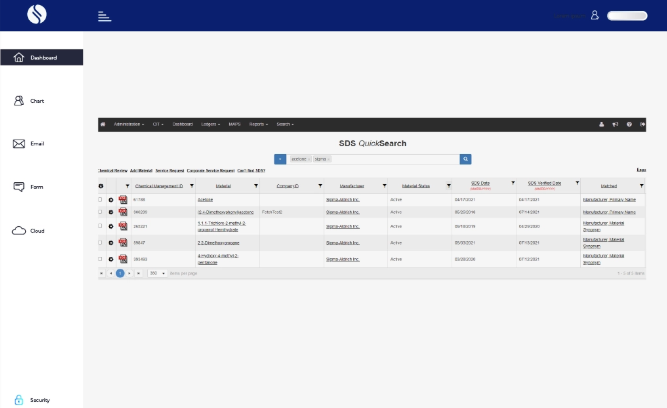This screenshot has width=667, height=408.
Task: Click the company logo in the top left
Action: [x=37, y=14]
